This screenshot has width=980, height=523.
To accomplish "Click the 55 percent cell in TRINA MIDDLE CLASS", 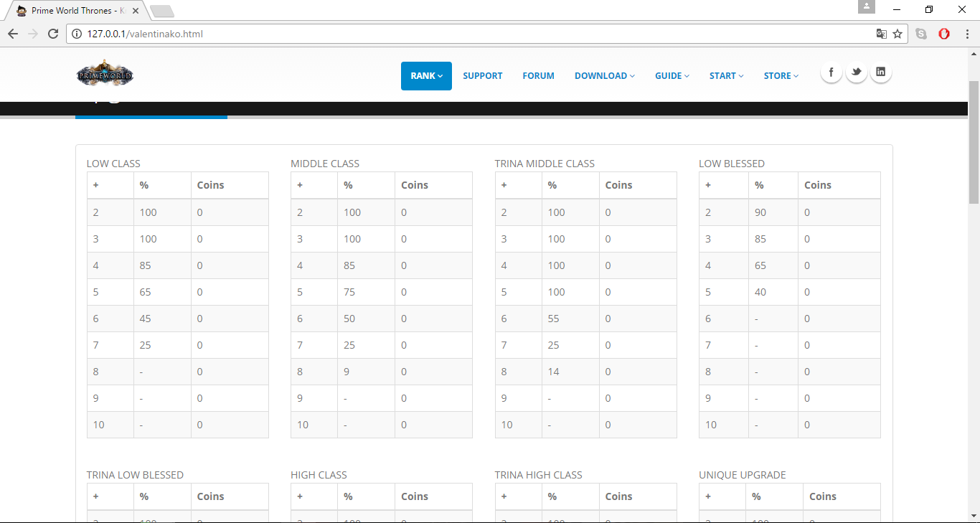I will [x=570, y=319].
